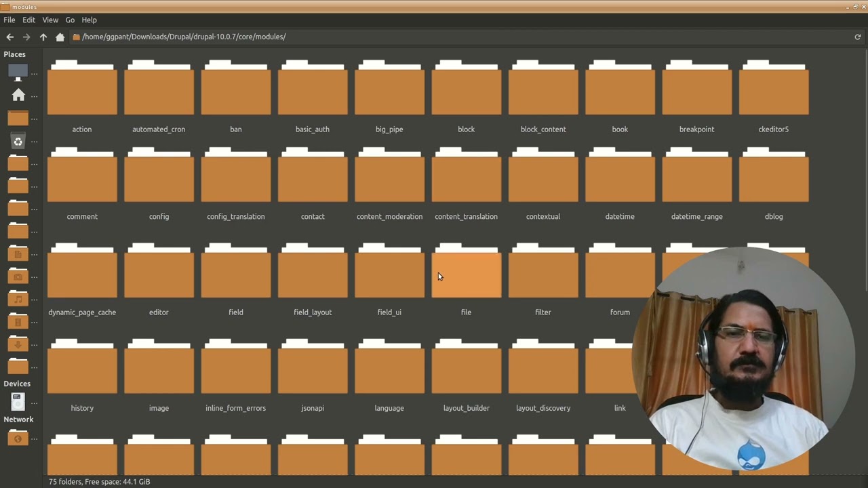
Task: Click the Places sidebar header
Action: point(15,54)
